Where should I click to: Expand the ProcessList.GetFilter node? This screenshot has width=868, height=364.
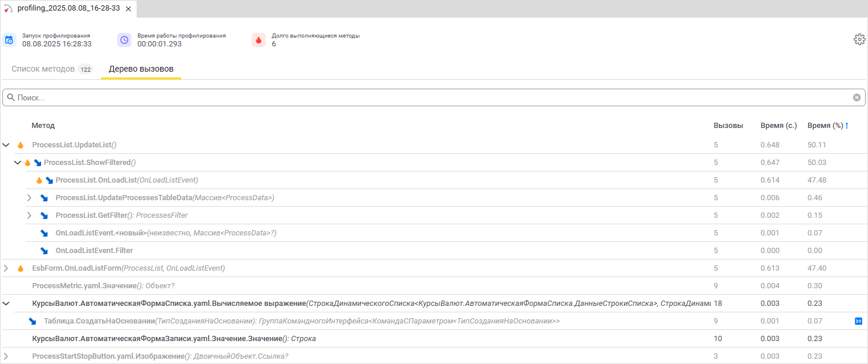coord(29,215)
